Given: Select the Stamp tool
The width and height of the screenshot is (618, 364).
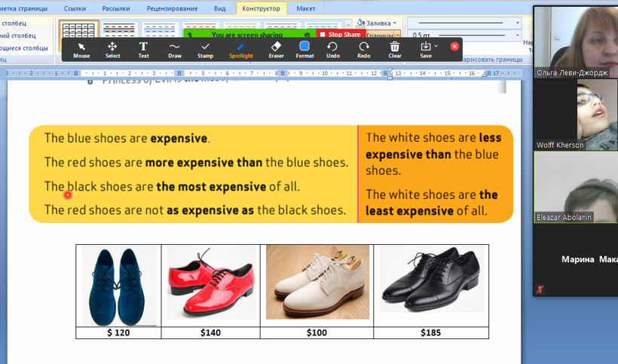Looking at the screenshot, I should (x=205, y=50).
